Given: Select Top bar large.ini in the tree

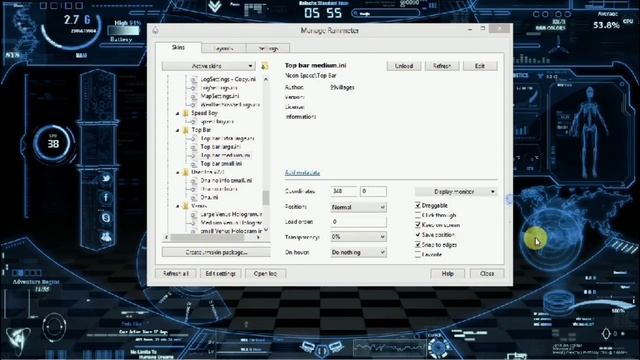Looking at the screenshot, I should pyautogui.click(x=220, y=147).
